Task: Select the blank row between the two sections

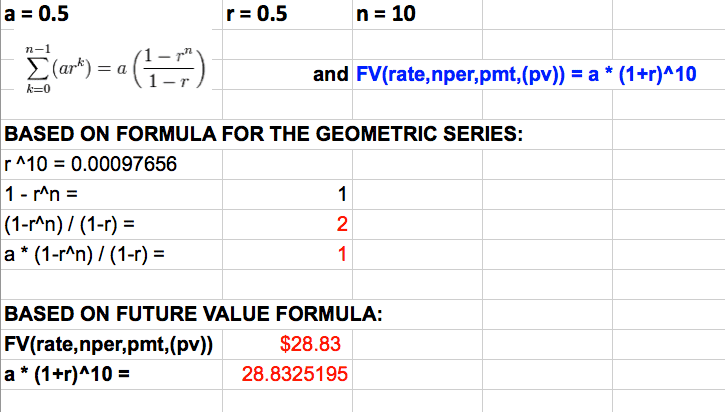Action: click(175, 285)
